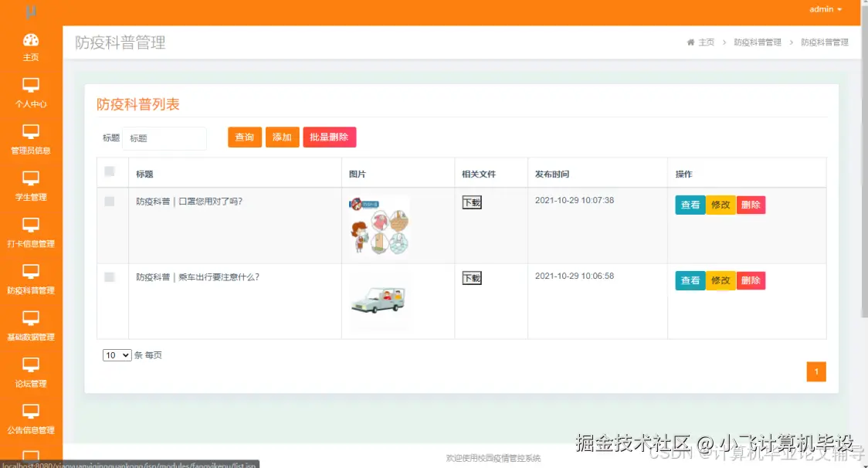This screenshot has height=468, width=868.
Task: Open 公告信息管理 monitor icon in sidebar
Action: click(x=31, y=410)
